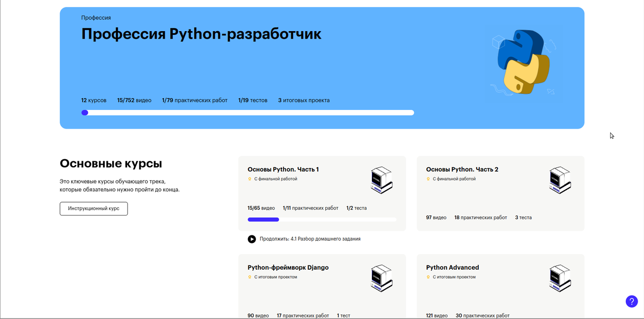This screenshot has height=319, width=644.
Task: Click the Python logo in the blue banner
Action: (523, 62)
